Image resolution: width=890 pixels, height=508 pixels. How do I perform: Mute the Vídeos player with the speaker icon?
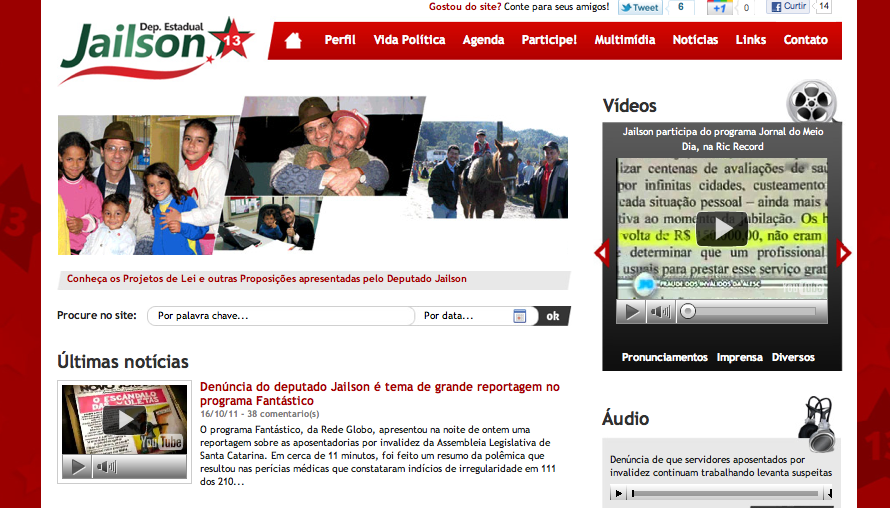(660, 312)
